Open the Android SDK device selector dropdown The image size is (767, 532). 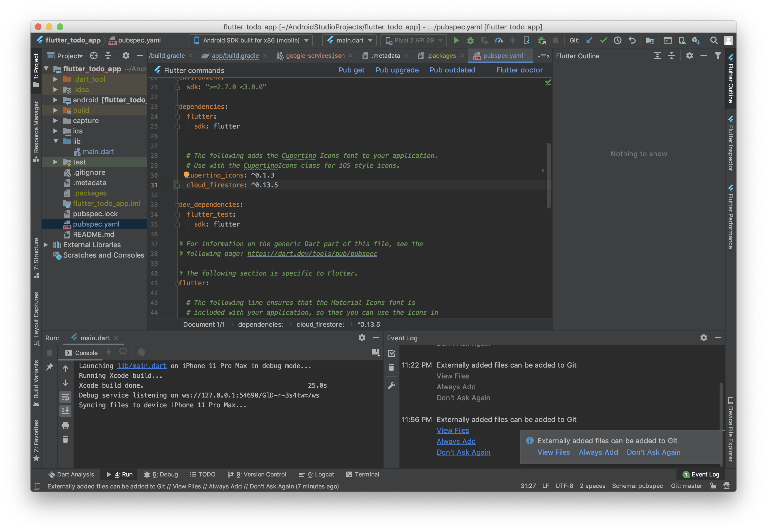tap(251, 40)
